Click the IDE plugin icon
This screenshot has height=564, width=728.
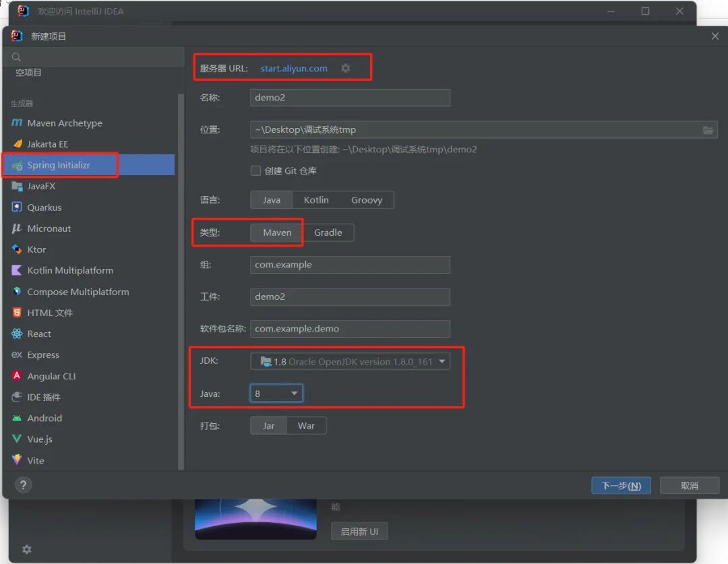[x=17, y=396]
